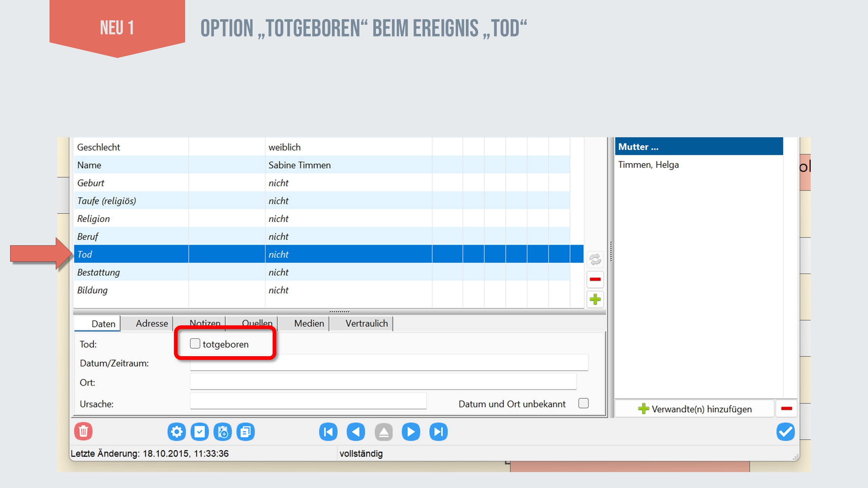Jump to last record with skip-forward arrow
The height and width of the screenshot is (488, 868).
[x=438, y=432]
